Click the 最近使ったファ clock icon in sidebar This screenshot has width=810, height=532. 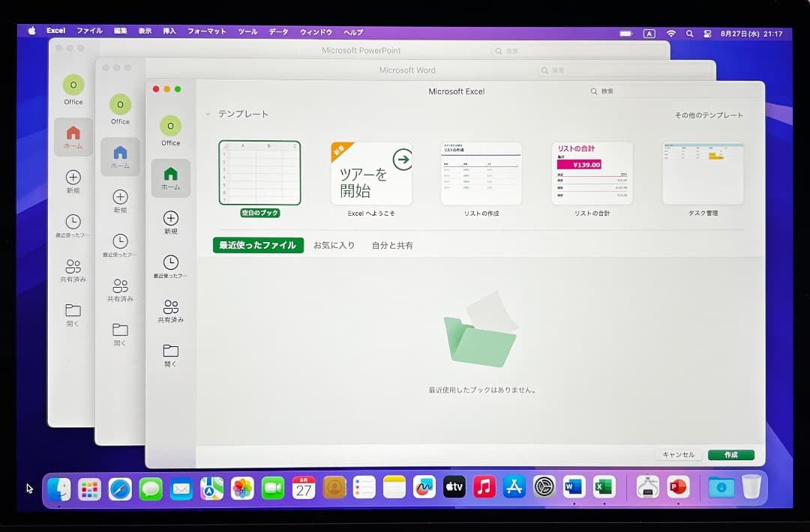(171, 262)
